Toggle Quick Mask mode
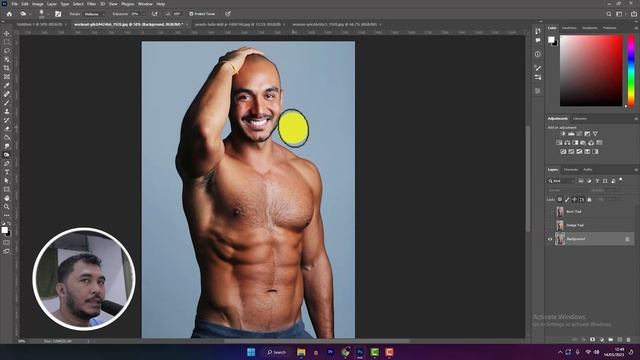640x360 pixels. (7, 242)
